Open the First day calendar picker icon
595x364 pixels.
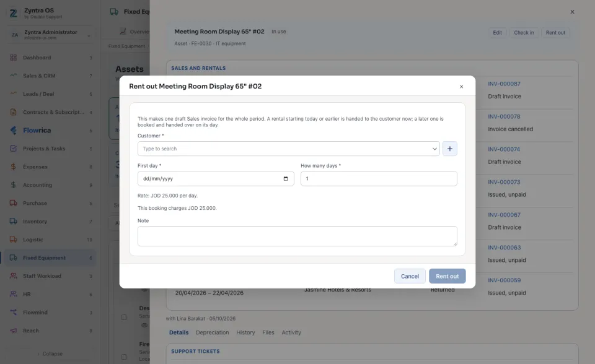(286, 178)
